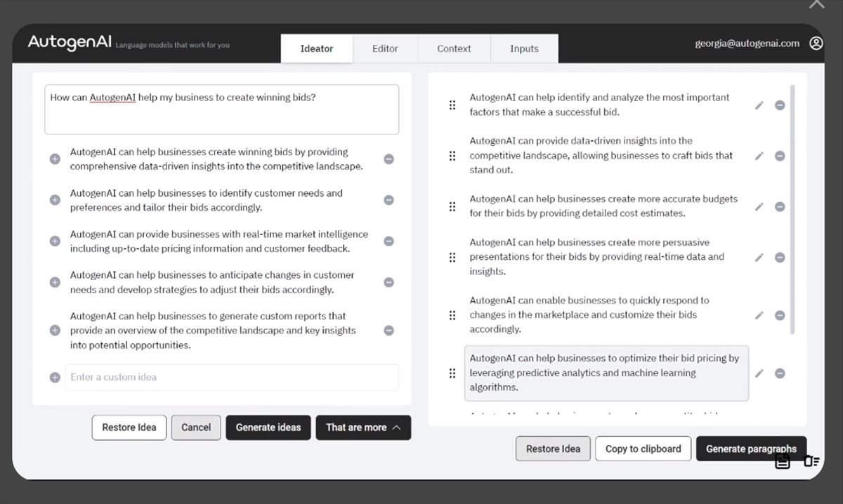The height and width of the screenshot is (504, 843).
Task: Click the Generate paragraphs button
Action: [751, 449]
